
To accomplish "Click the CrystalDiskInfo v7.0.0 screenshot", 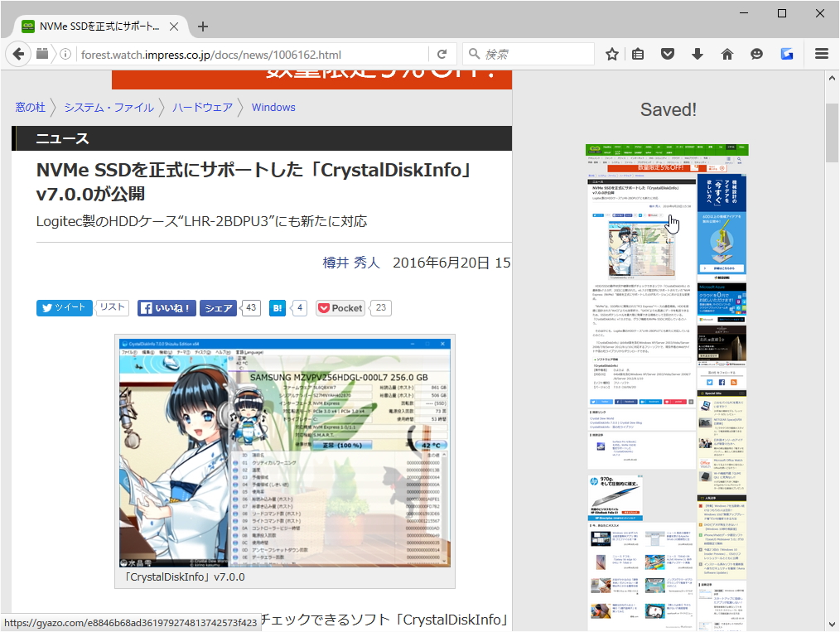I will tap(284, 453).
